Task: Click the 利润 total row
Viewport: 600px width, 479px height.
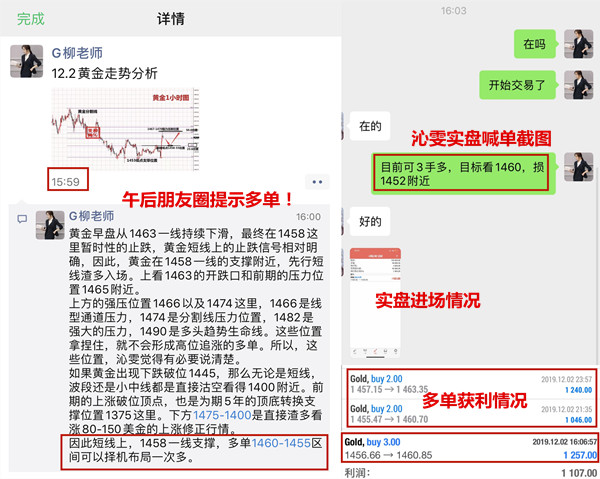Action: tap(470, 473)
